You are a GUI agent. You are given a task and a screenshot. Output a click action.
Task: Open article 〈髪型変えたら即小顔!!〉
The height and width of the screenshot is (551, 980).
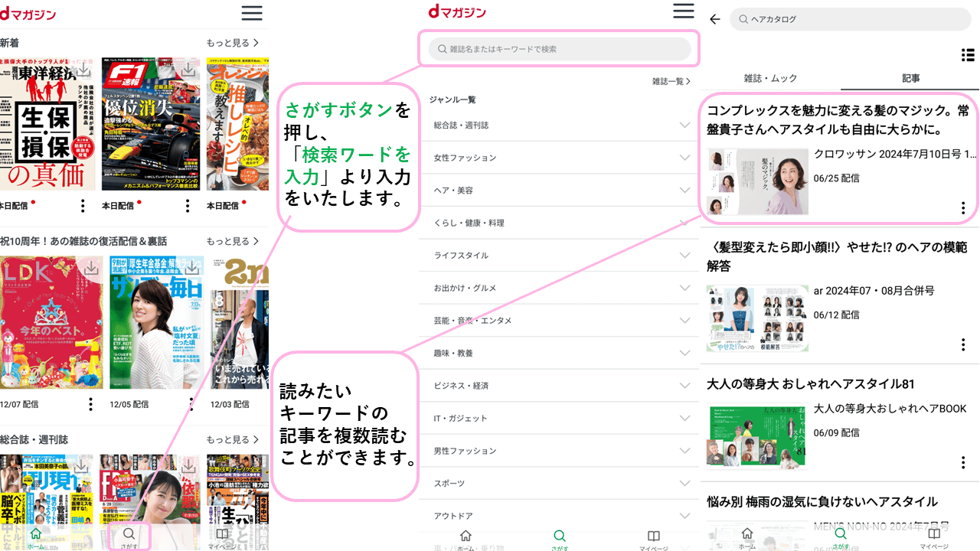tap(837, 256)
